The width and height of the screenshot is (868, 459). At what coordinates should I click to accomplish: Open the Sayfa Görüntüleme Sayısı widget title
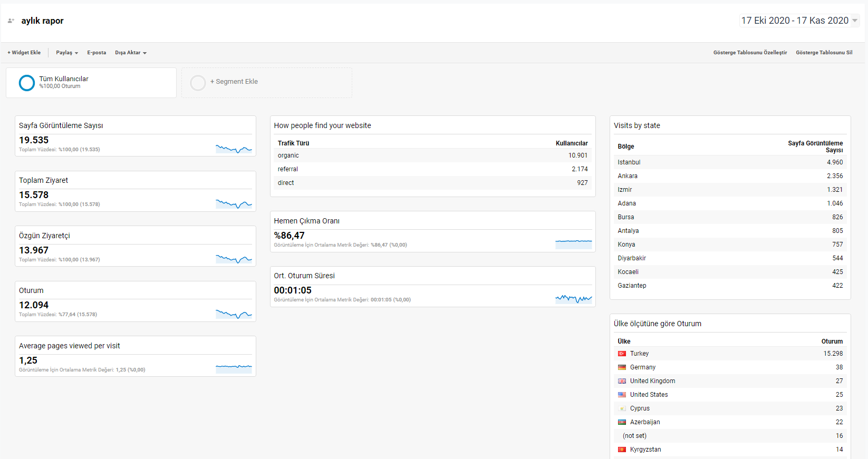tap(61, 125)
